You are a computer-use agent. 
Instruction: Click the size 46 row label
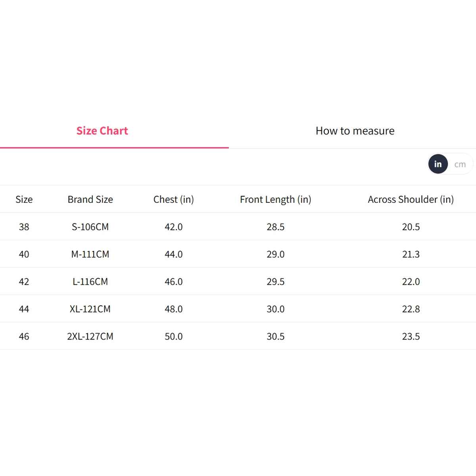point(24,336)
